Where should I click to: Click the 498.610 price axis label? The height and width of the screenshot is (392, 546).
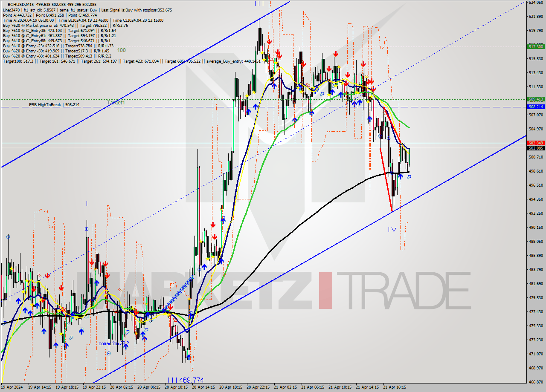click(536, 171)
